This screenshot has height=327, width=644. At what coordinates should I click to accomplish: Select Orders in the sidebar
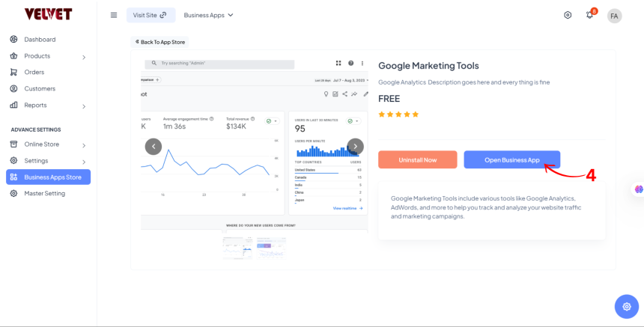click(34, 73)
